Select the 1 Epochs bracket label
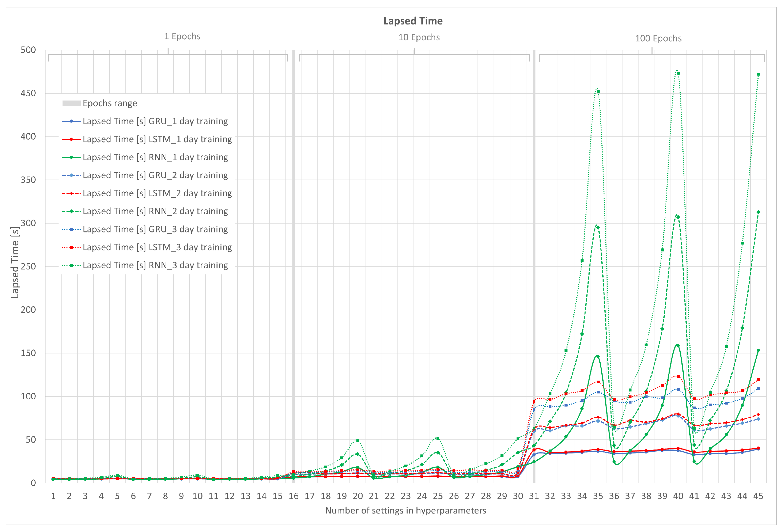The image size is (784, 532). point(182,36)
